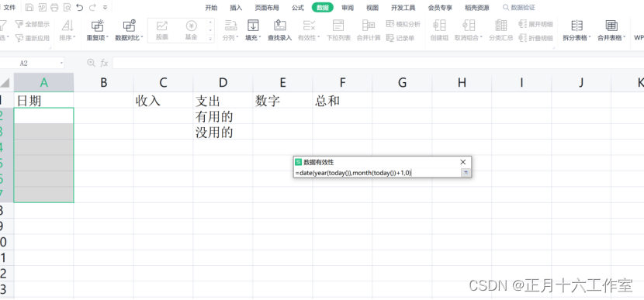The height and width of the screenshot is (300, 644).
Task: Switch to the 会员专享 ribbon tab
Action: tap(440, 8)
